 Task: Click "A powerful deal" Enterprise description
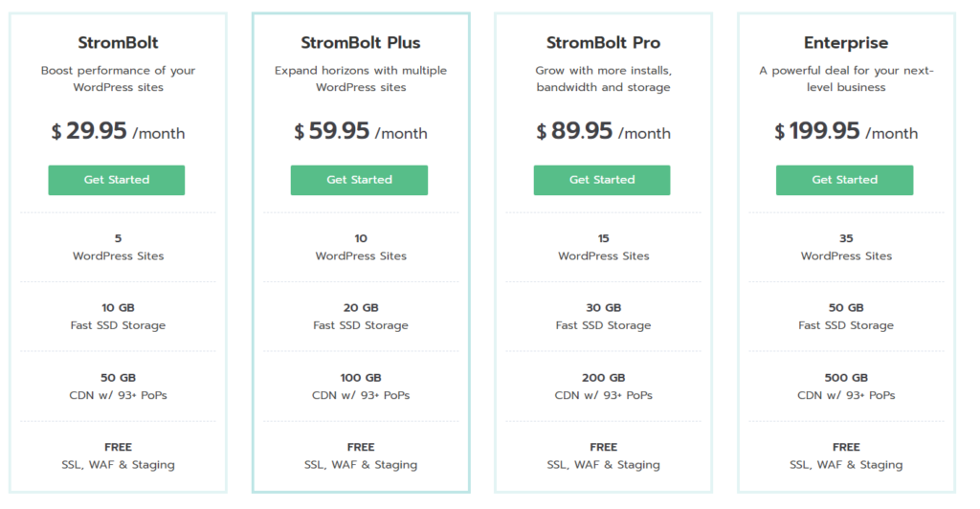[x=846, y=78]
